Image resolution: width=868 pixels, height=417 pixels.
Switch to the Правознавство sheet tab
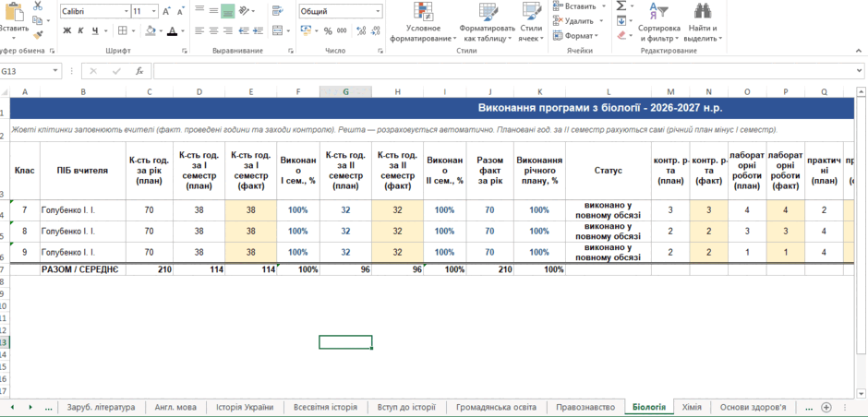point(585,407)
